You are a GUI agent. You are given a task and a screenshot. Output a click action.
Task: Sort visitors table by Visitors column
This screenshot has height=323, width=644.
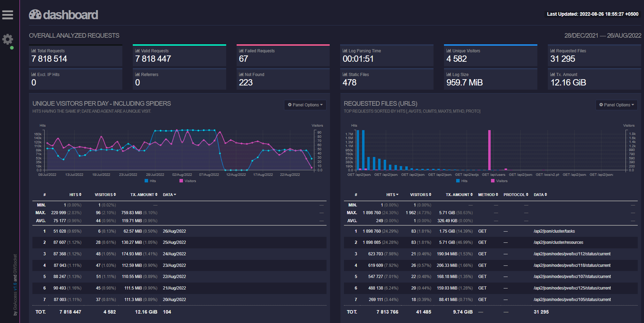tap(105, 195)
